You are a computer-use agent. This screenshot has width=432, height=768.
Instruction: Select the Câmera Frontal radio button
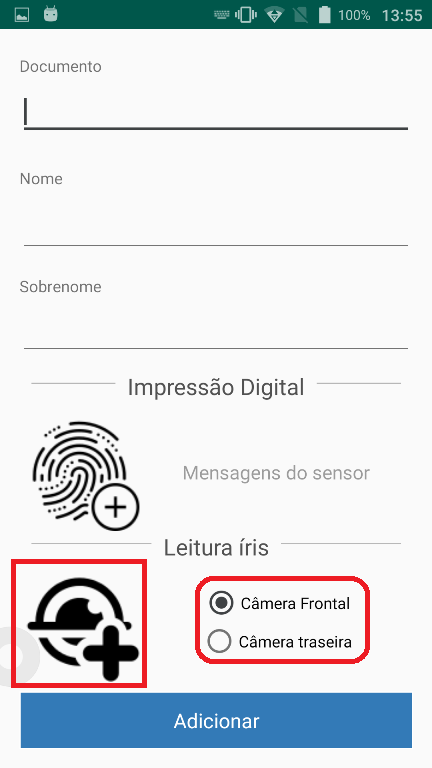pyautogui.click(x=221, y=603)
